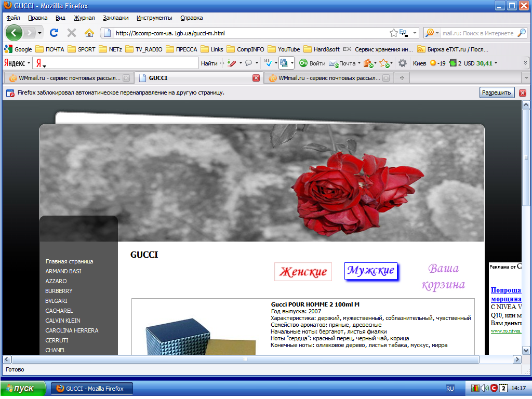Screen dimensions: 532x399
Task: Open the Почта mail button
Action: (x=342, y=63)
